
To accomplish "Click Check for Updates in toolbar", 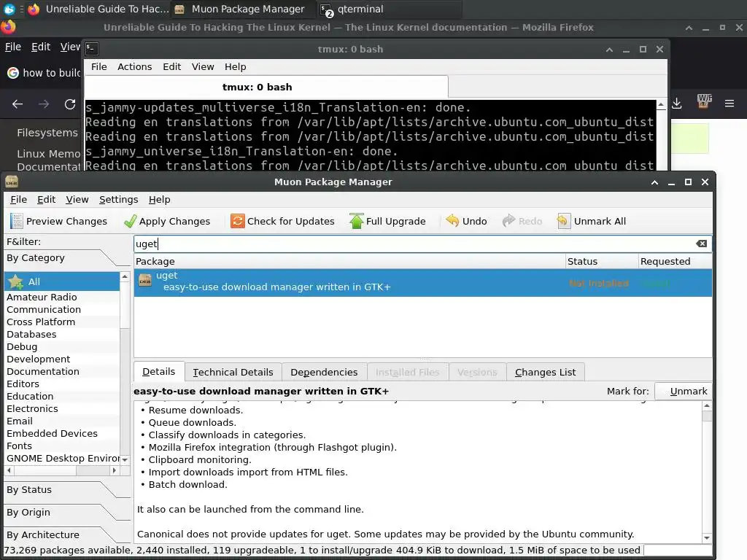I will click(282, 221).
